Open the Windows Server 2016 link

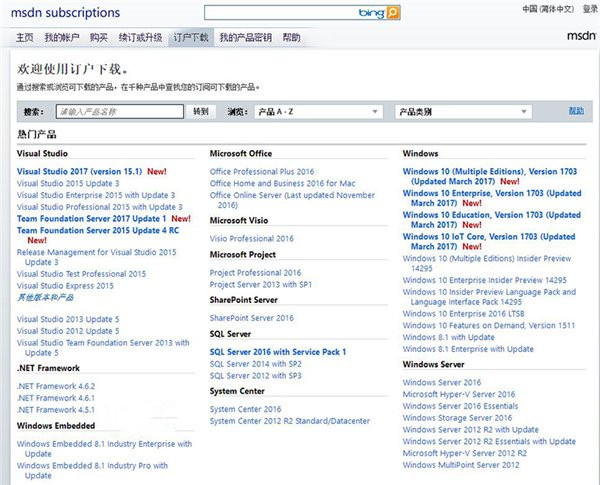click(x=441, y=382)
